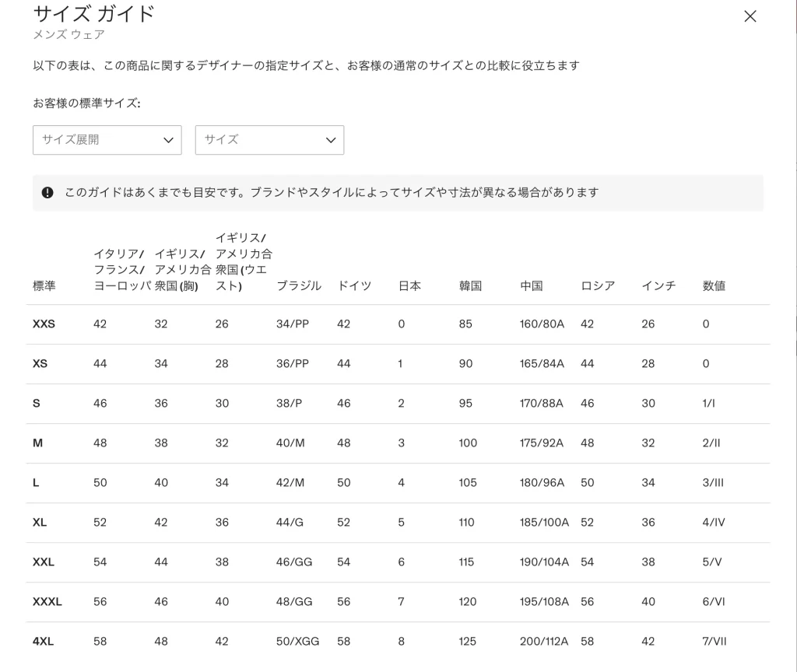Click the warning exclamation icon
Image resolution: width=797 pixels, height=672 pixels.
pos(47,193)
